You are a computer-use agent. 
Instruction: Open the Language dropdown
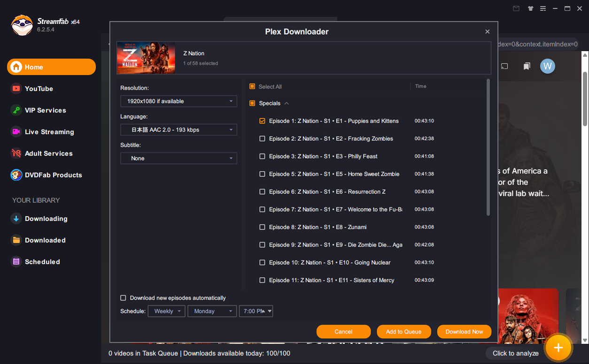pyautogui.click(x=178, y=129)
